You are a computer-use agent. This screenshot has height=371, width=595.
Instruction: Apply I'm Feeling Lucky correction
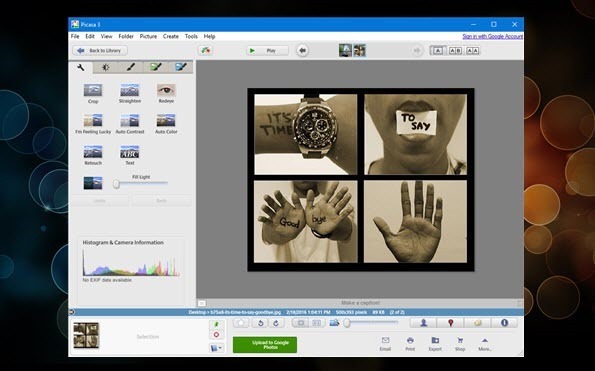click(x=93, y=124)
